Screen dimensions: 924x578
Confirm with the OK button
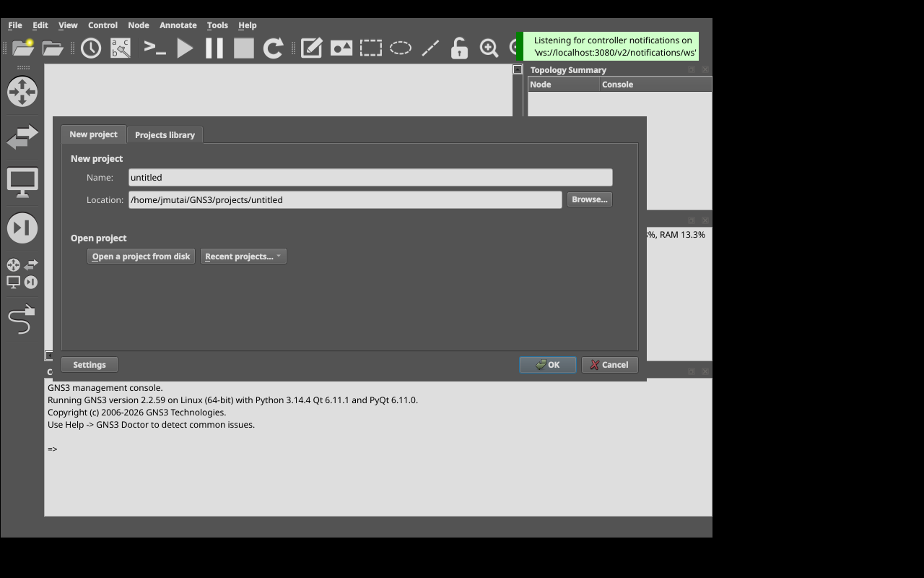coord(548,365)
